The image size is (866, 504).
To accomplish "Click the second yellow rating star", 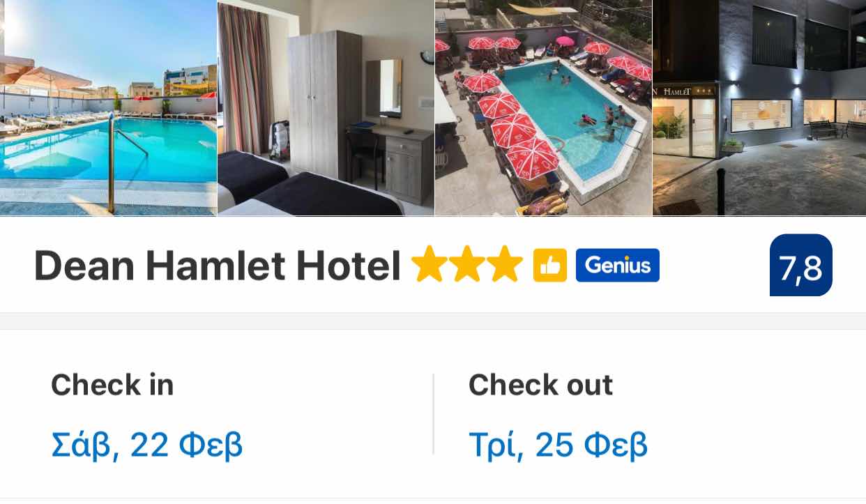I will (x=467, y=264).
